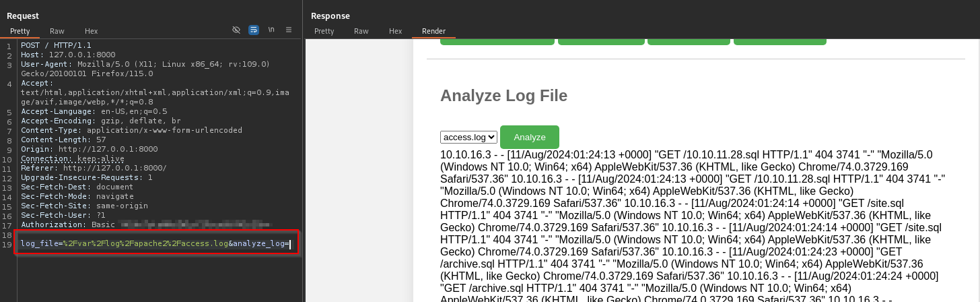This screenshot has width=980, height=302.
Task: Click the User-Agent header line
Action: tap(145, 69)
